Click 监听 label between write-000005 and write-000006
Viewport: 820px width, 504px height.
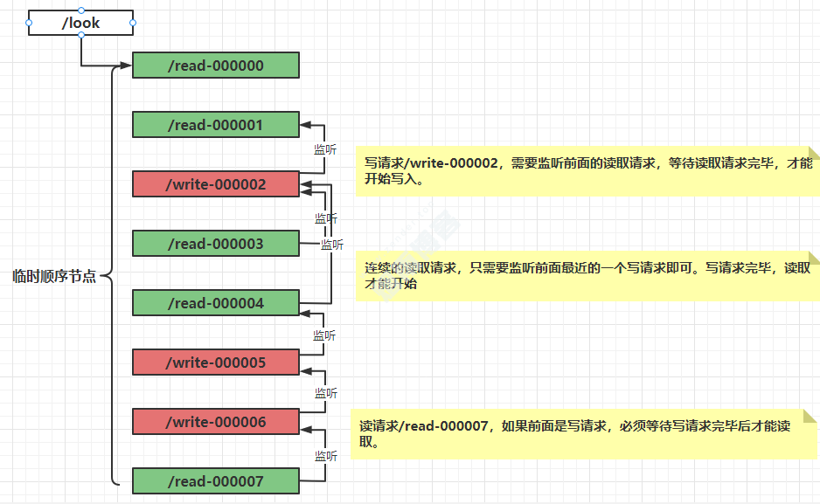[325, 393]
